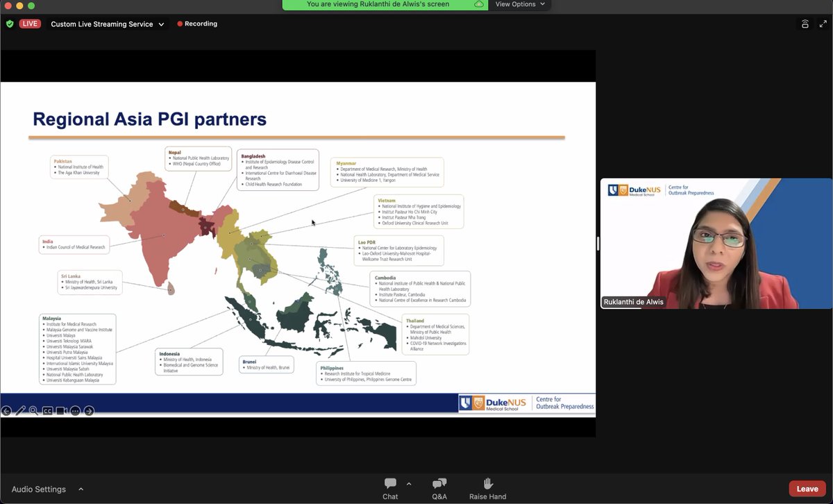The width and height of the screenshot is (833, 504).
Task: Click the cloud icon in green banner
Action: [479, 4]
